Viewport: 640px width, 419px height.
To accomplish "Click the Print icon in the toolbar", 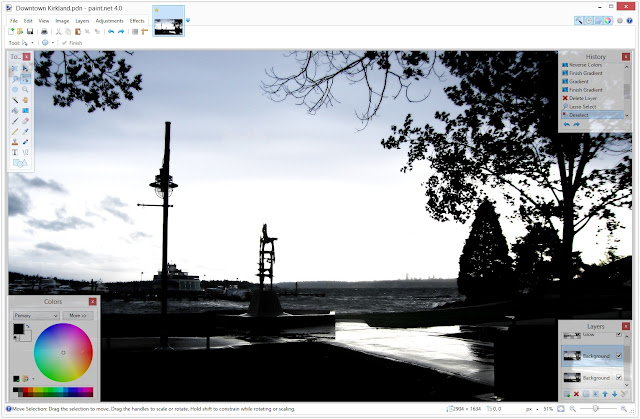I will [x=44, y=31].
